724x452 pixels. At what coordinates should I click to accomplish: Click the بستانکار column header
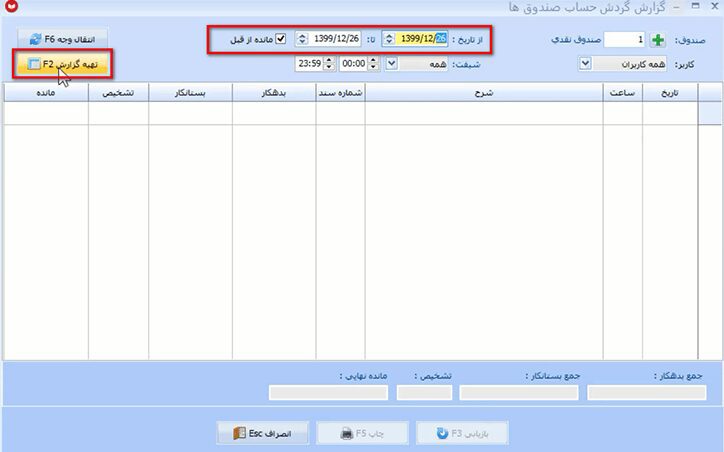pyautogui.click(x=190, y=93)
